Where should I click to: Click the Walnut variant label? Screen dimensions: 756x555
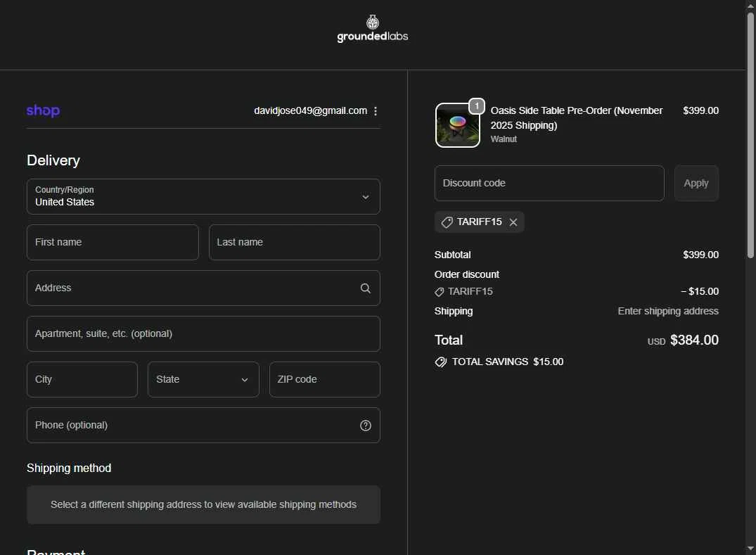tap(504, 139)
